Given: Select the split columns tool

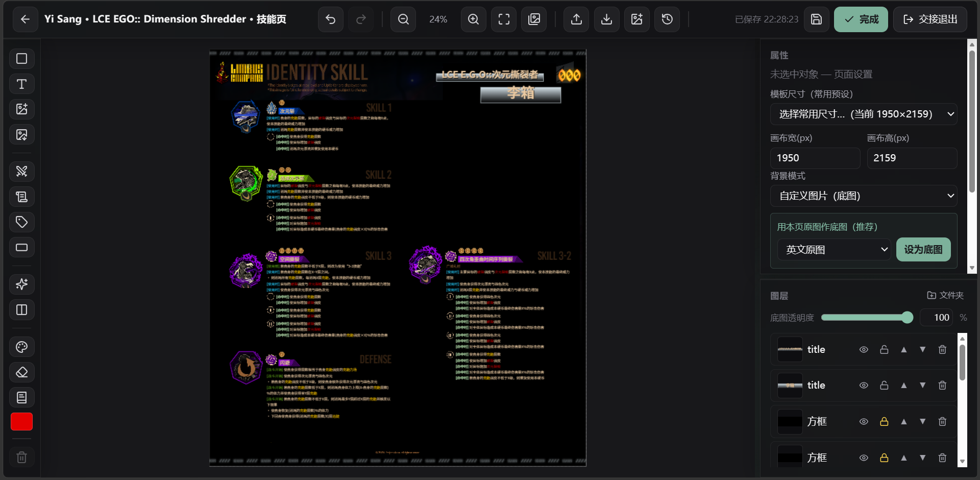Looking at the screenshot, I should point(22,310).
